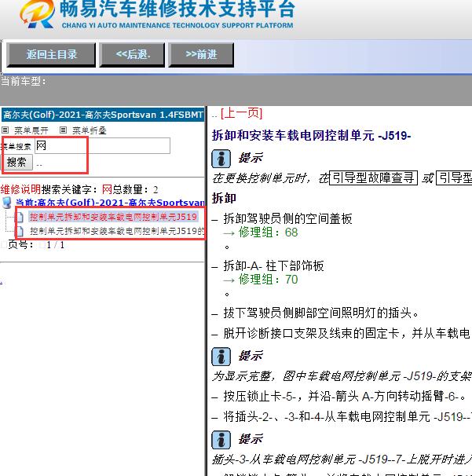Click heading 拆卸和安装车载电网控制单元 -J519-
This screenshot has height=476, width=472.
coord(311,135)
